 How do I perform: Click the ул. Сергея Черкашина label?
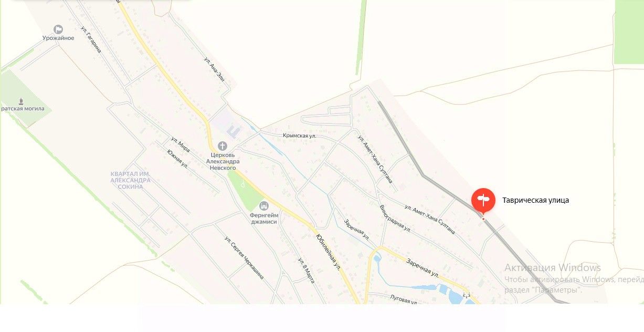click(x=244, y=258)
